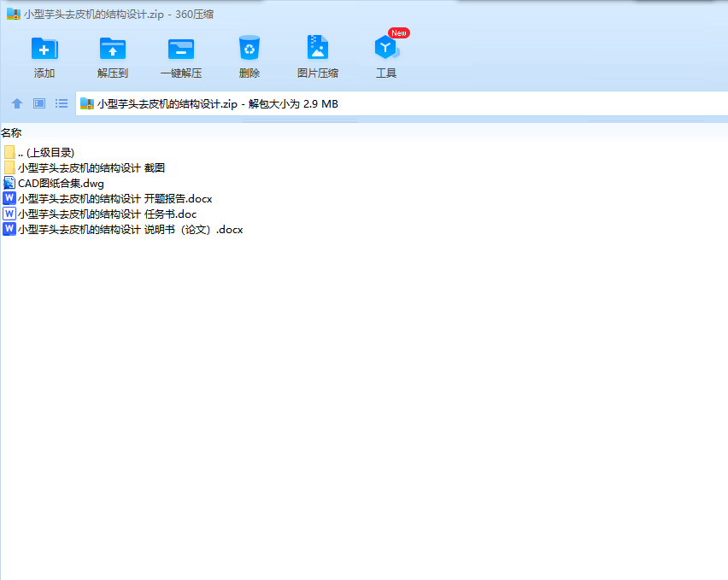Screen dimensions: 728x580
Task: Switch to list view icon
Action: pos(62,103)
